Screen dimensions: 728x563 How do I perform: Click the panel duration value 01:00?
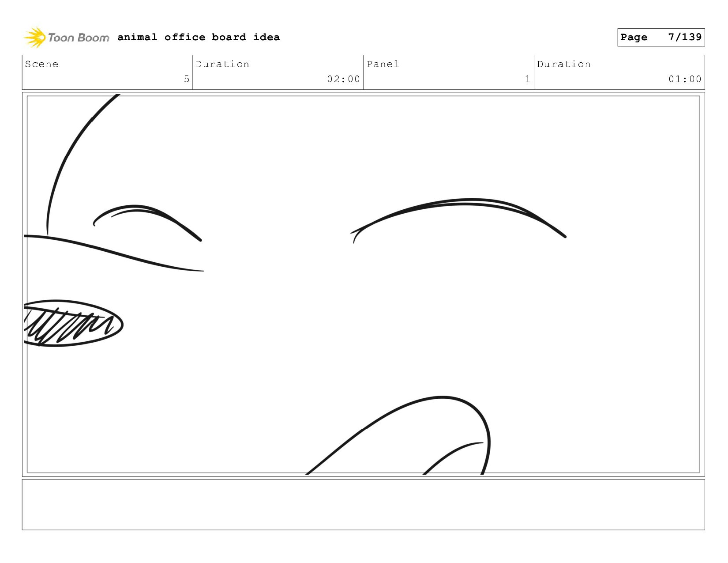(685, 79)
